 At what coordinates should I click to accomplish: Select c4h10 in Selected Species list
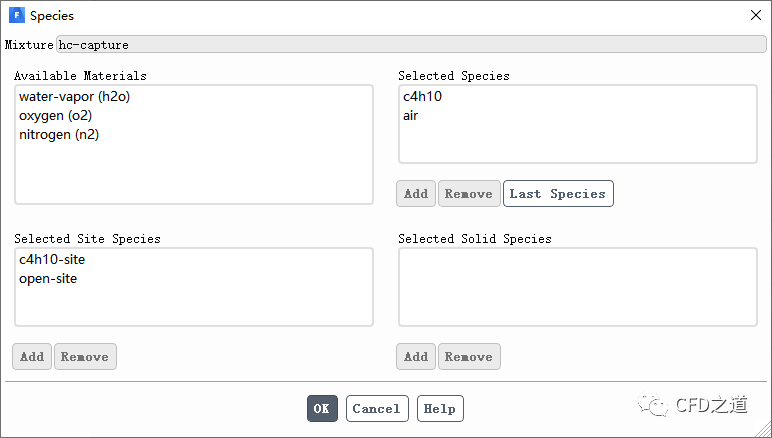(422, 97)
